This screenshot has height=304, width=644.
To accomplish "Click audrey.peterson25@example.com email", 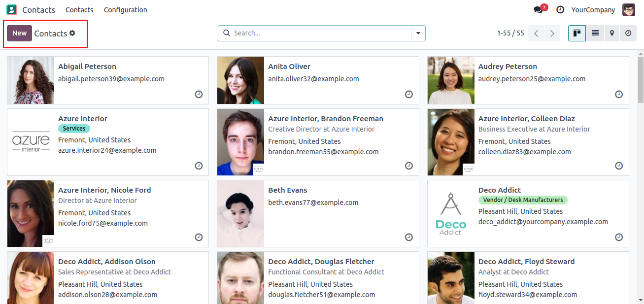I will point(532,79).
